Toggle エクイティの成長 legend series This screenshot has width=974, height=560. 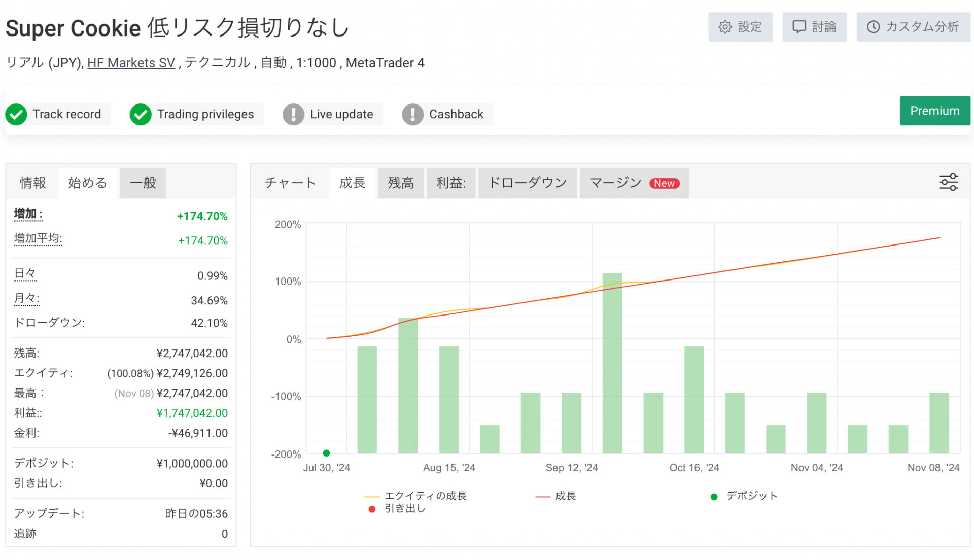(x=415, y=496)
